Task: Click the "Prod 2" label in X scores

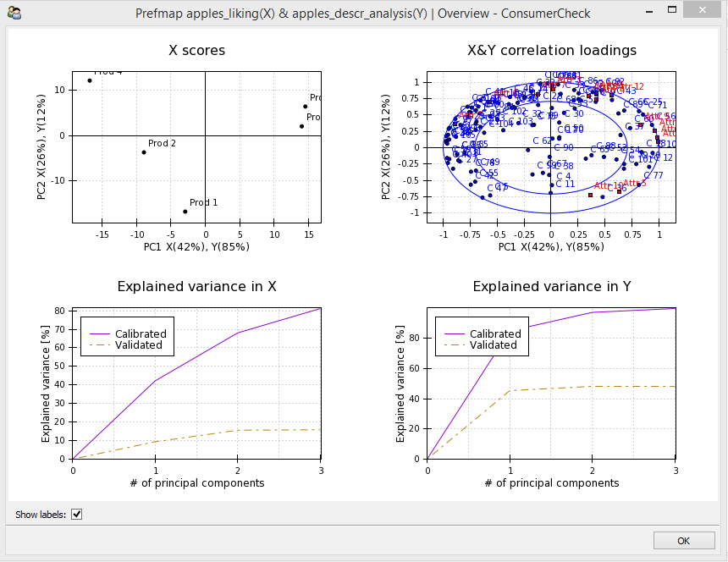Action: (x=162, y=143)
